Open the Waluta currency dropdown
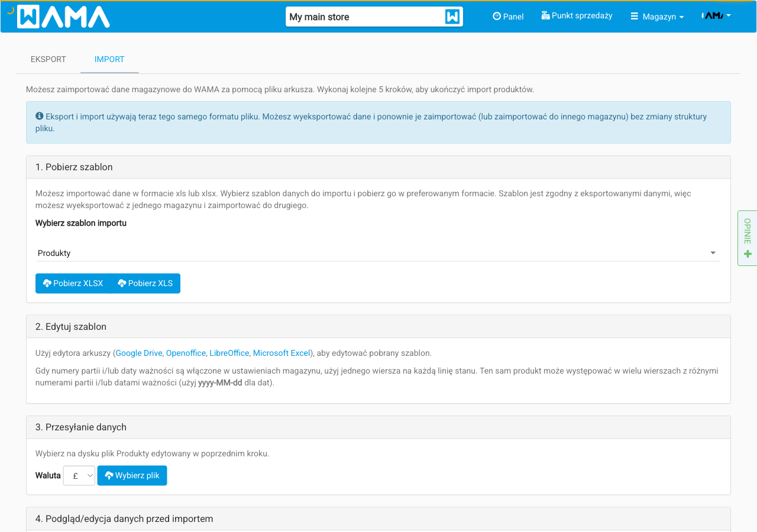 (x=79, y=475)
